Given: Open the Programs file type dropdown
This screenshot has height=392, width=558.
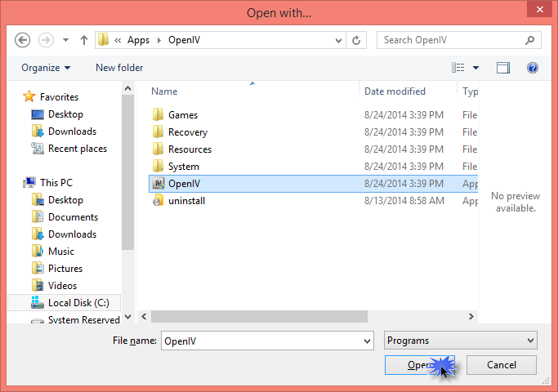Looking at the screenshot, I should pos(461,341).
